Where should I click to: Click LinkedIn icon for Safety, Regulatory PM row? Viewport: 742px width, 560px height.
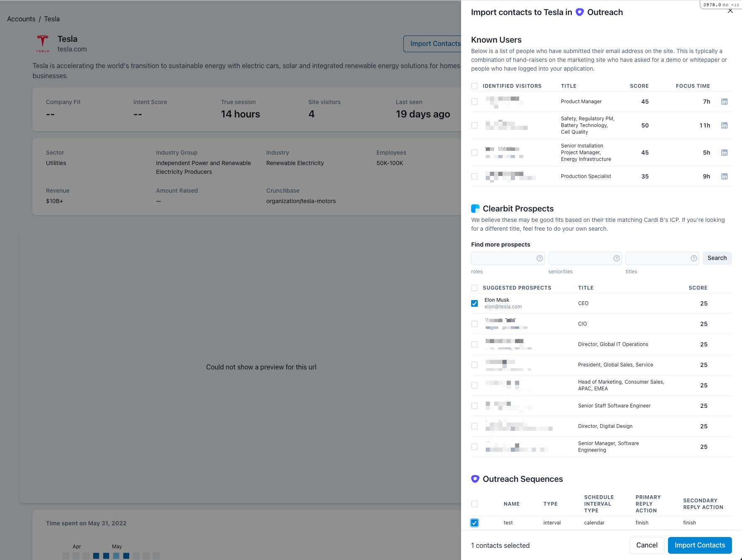(x=724, y=125)
